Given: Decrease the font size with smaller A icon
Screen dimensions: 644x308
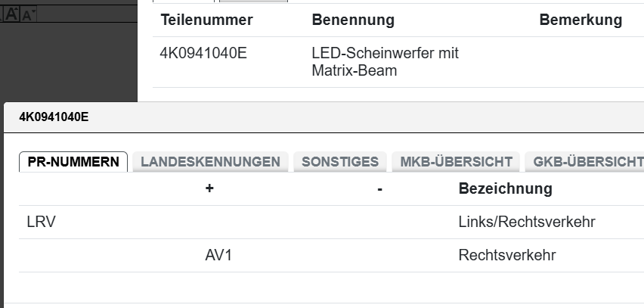Looking at the screenshot, I should [x=29, y=14].
